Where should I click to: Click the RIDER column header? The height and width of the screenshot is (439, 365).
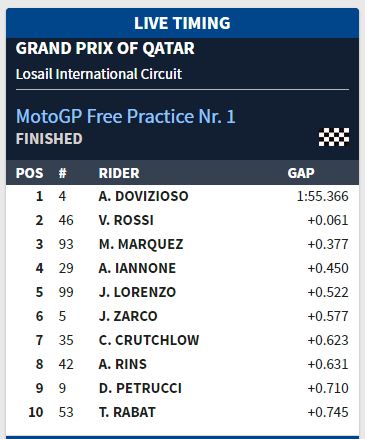pos(119,173)
